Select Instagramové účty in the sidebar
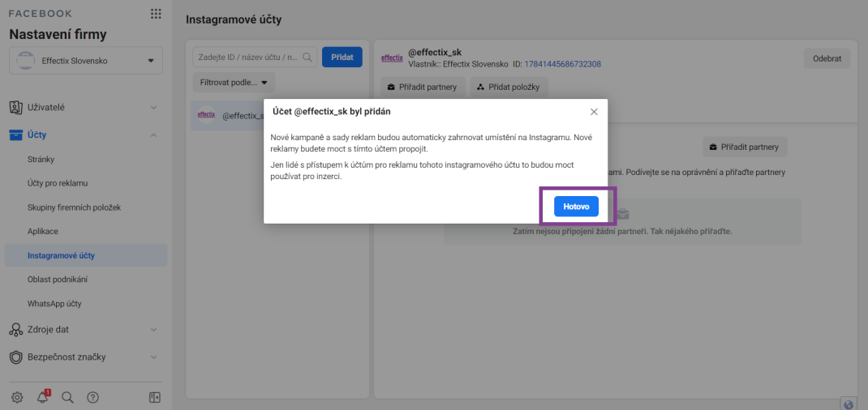Screen dimensions: 868x410 point(86,256)
